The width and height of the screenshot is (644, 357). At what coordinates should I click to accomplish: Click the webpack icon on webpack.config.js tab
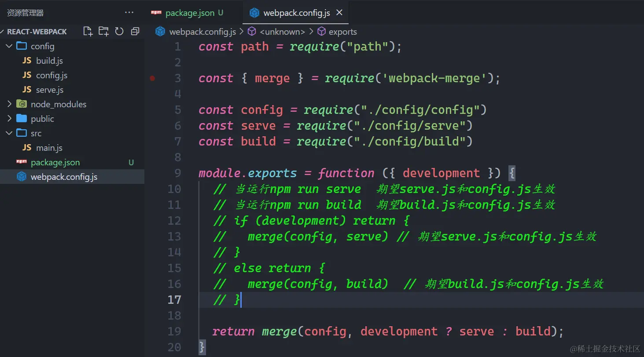click(254, 13)
